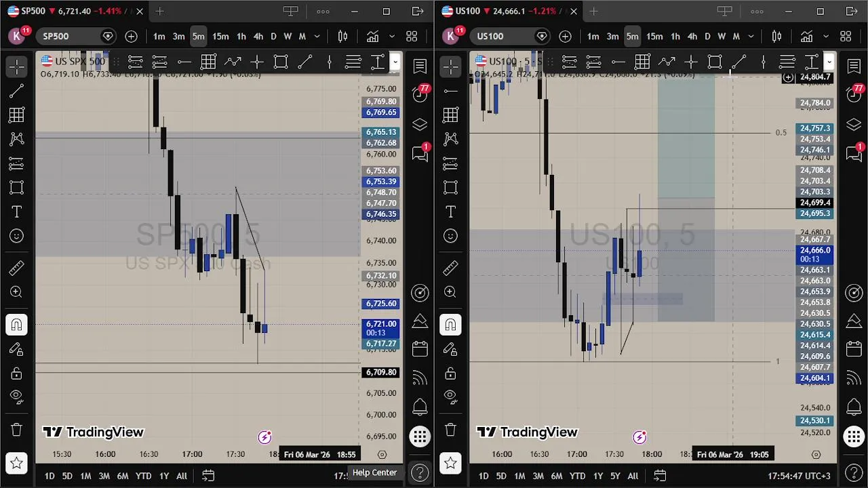Open indicators in SP500 toolbar
Screen dimensions: 868x488
click(372, 37)
